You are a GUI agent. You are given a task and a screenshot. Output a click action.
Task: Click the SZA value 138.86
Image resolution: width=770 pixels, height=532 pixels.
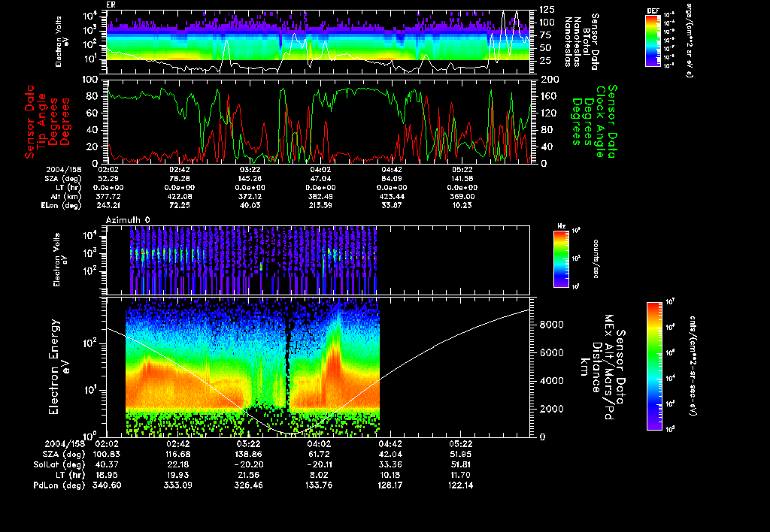click(248, 455)
